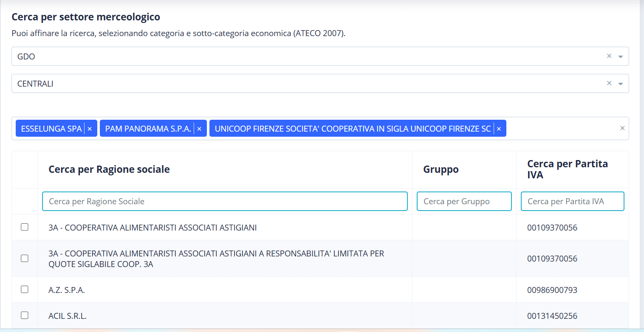Click the Cerca per Gruppo search box
The width and height of the screenshot is (644, 332).
(464, 201)
